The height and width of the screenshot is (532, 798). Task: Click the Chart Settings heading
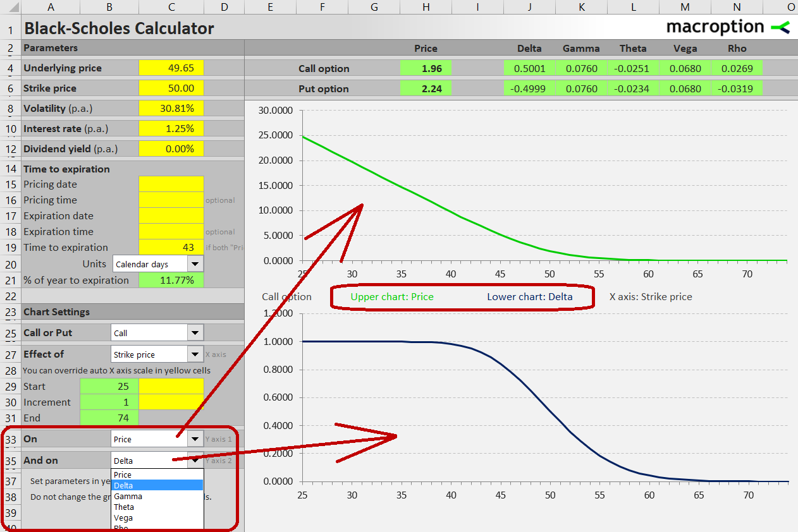coord(56,312)
